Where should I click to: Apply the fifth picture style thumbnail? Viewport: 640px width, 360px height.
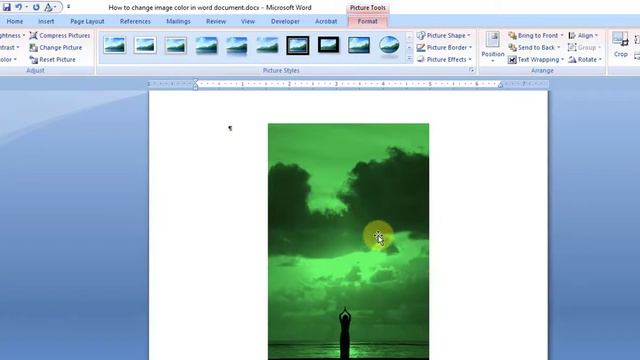[237, 45]
